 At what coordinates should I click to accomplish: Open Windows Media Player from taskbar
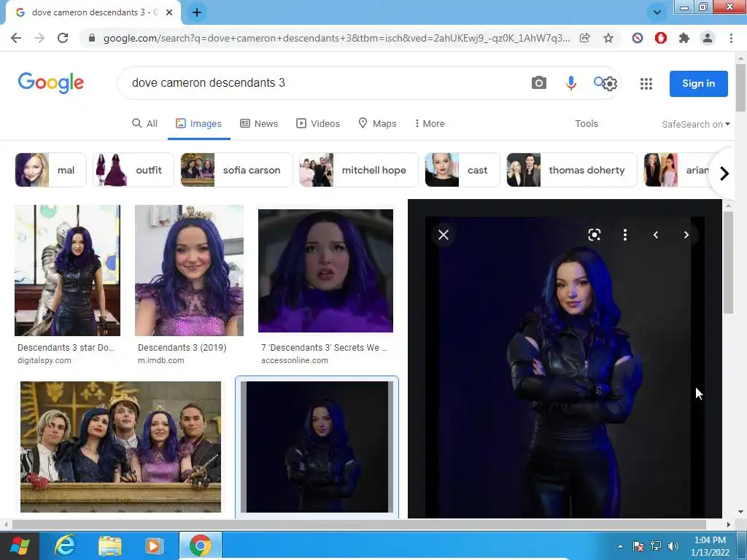[x=154, y=545]
